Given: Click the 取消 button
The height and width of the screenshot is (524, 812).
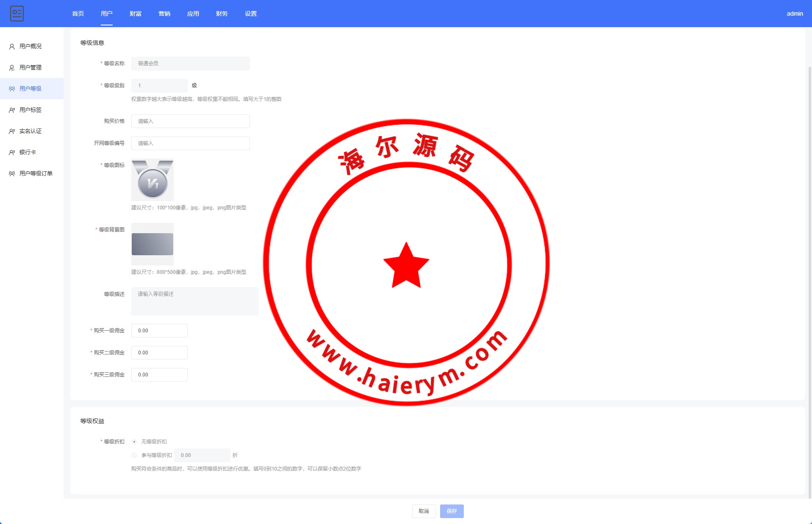Looking at the screenshot, I should 424,511.
